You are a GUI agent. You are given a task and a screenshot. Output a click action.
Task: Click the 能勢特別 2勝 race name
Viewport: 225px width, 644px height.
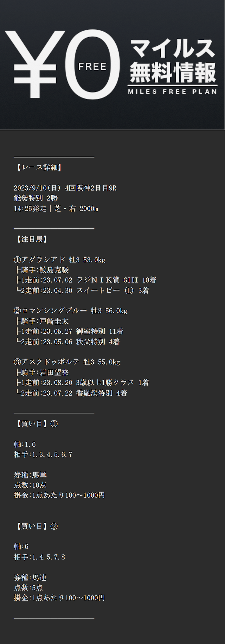[36, 198]
